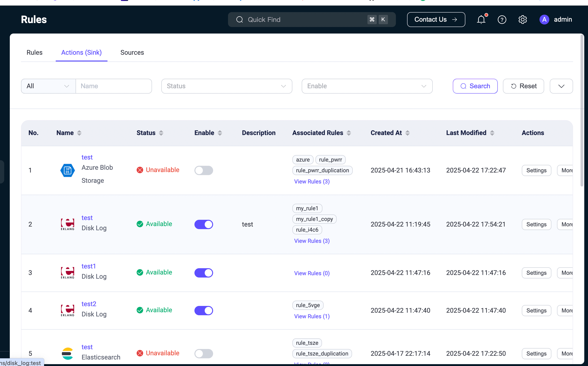Viewport: 588px width, 366px height.
Task: Disable the test2 Disk Log toggle
Action: (x=204, y=310)
